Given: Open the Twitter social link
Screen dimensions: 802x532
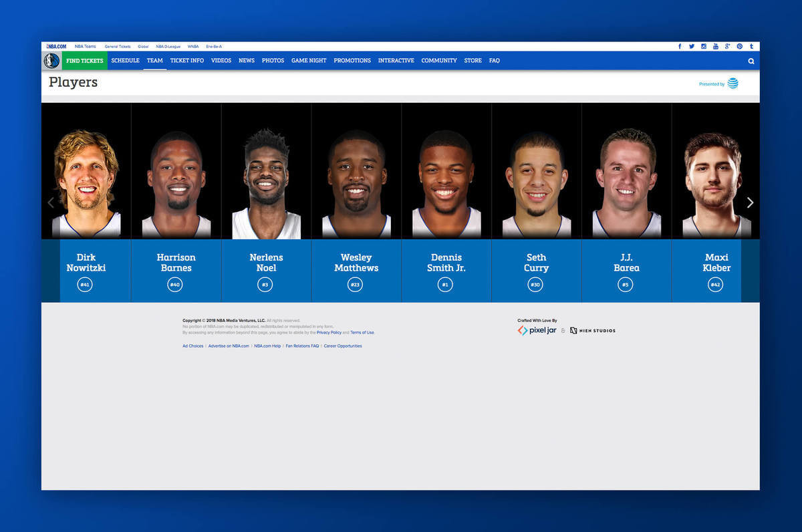Looking at the screenshot, I should [x=692, y=47].
